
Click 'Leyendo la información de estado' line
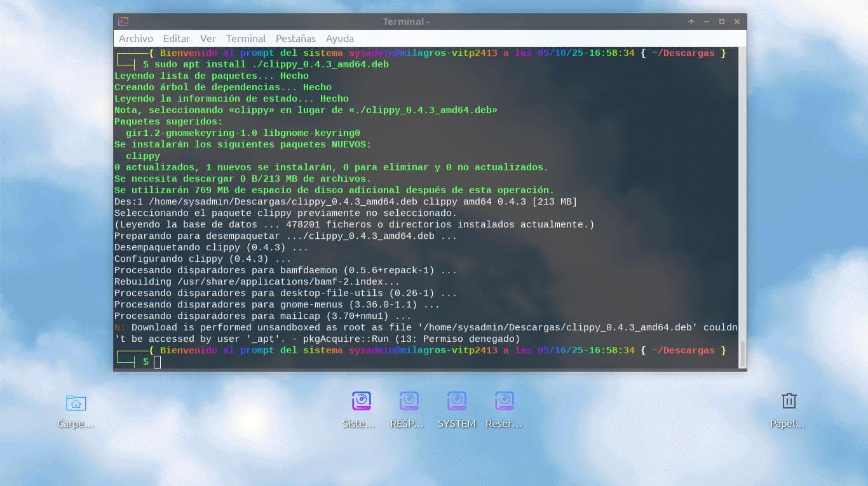click(x=231, y=98)
